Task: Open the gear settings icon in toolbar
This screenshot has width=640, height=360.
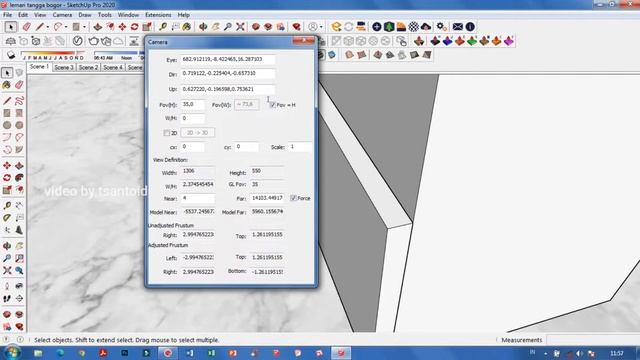Action: click(441, 27)
